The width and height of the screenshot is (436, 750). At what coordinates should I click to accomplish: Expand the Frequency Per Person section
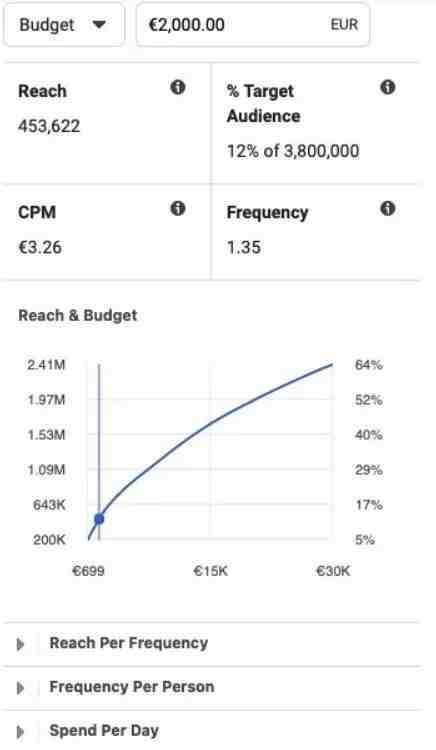pyautogui.click(x=211, y=688)
